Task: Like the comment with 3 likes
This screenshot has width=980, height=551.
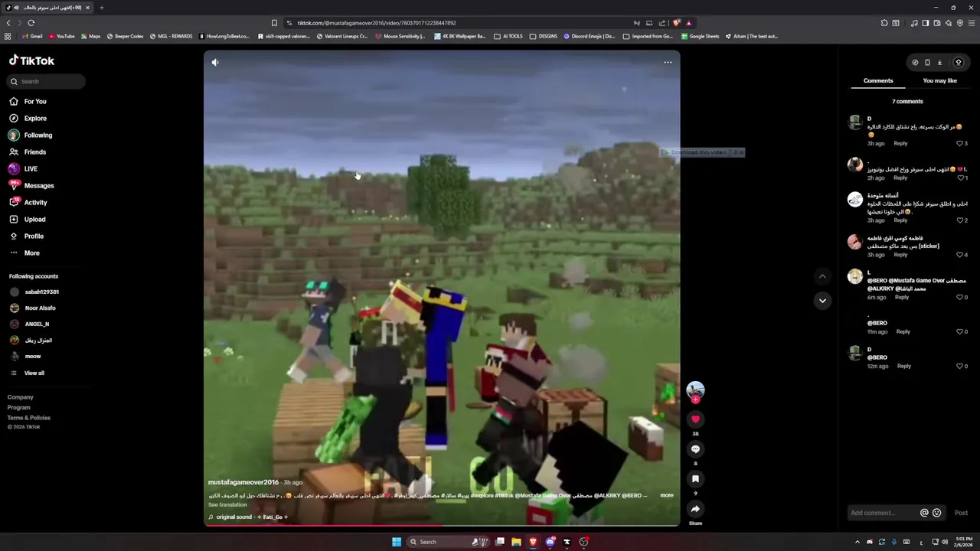Action: pos(959,144)
